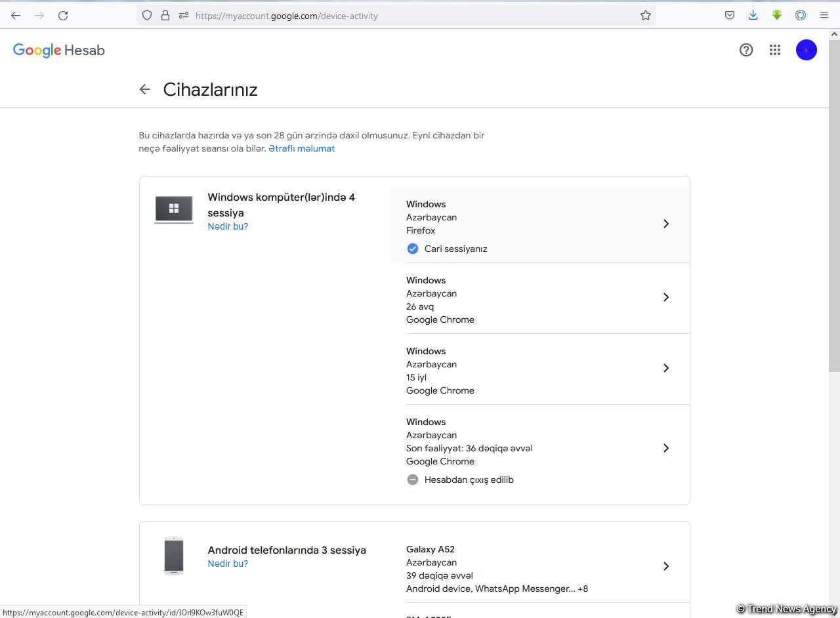Click Son fəaliyyət: 36 dəqiqə əvvəl text
The width and height of the screenshot is (840, 618).
click(x=469, y=448)
